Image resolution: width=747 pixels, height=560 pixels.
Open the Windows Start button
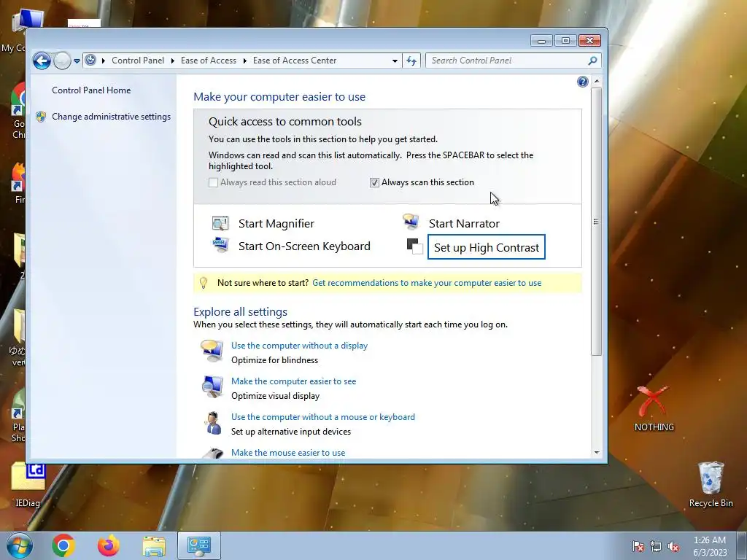tap(20, 545)
